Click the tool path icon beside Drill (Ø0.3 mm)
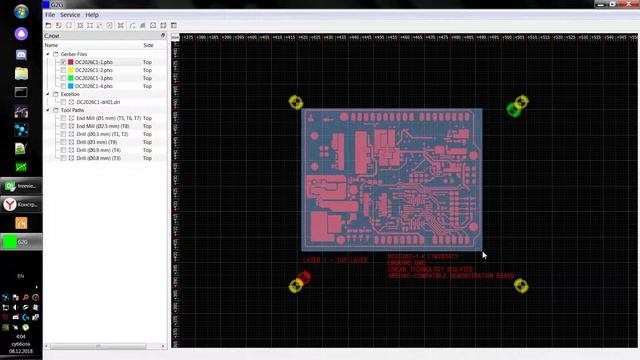Image resolution: width=640 pixels, height=360 pixels. (x=71, y=134)
